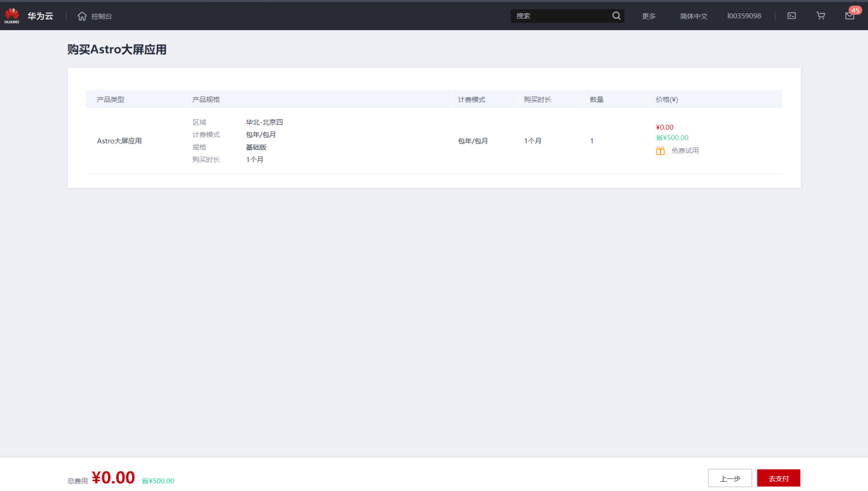The width and height of the screenshot is (868, 491).
Task: Click the quantity value 1
Action: pos(592,141)
